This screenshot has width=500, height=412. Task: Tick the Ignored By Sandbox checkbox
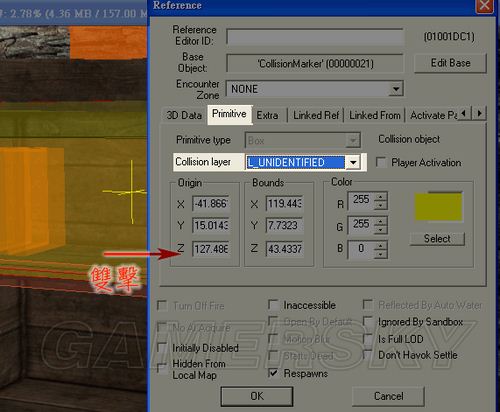tap(368, 322)
